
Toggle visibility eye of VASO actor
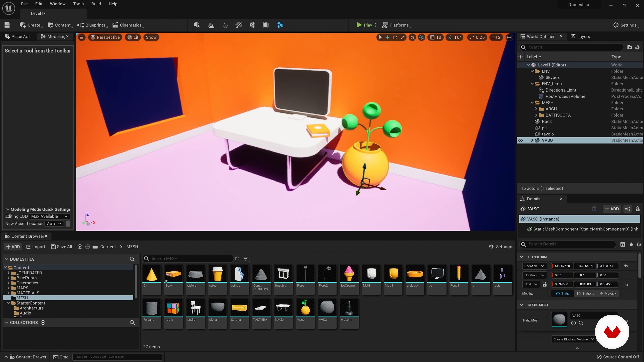tap(521, 140)
